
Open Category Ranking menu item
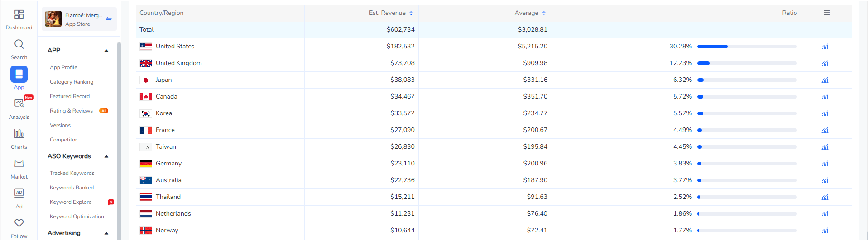pyautogui.click(x=72, y=82)
